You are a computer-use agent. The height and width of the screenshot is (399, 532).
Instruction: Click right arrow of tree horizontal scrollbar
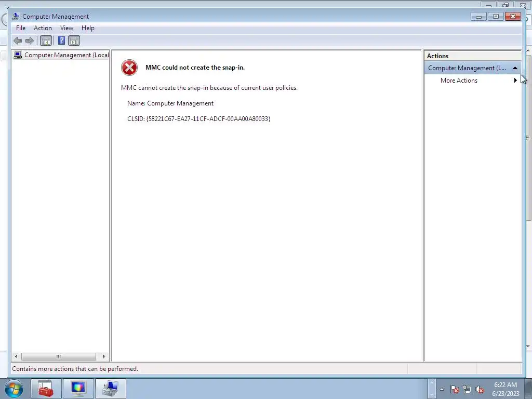[104, 356]
